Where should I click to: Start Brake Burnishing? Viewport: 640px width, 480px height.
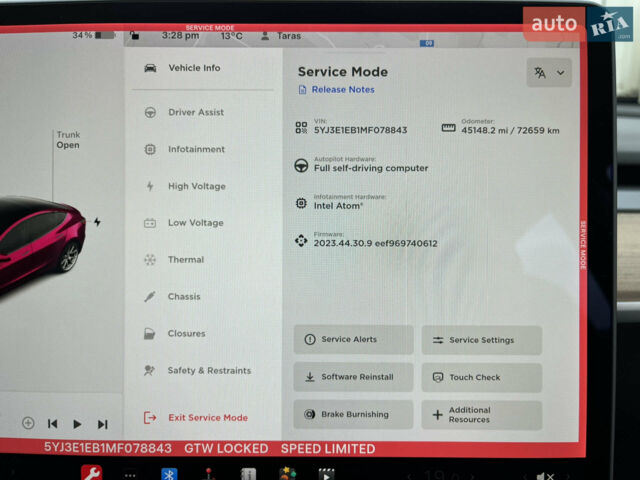pyautogui.click(x=353, y=414)
